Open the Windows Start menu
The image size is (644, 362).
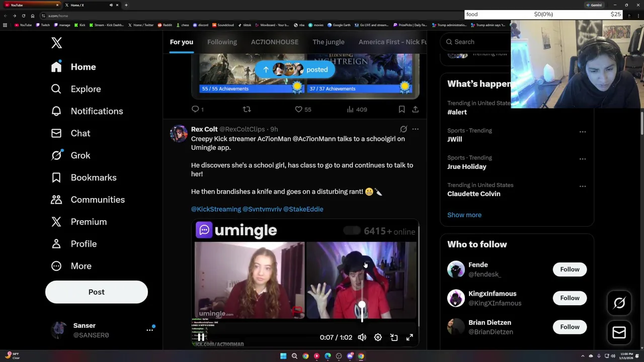pos(283,356)
